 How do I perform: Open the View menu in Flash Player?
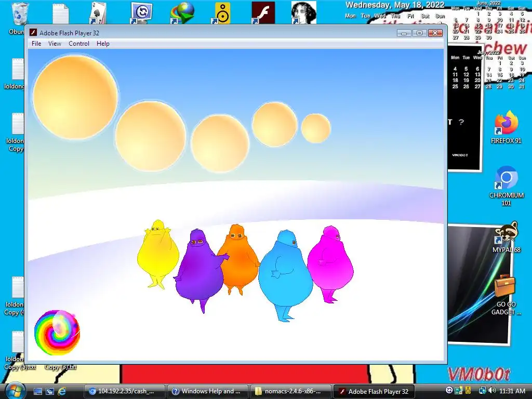click(x=55, y=44)
